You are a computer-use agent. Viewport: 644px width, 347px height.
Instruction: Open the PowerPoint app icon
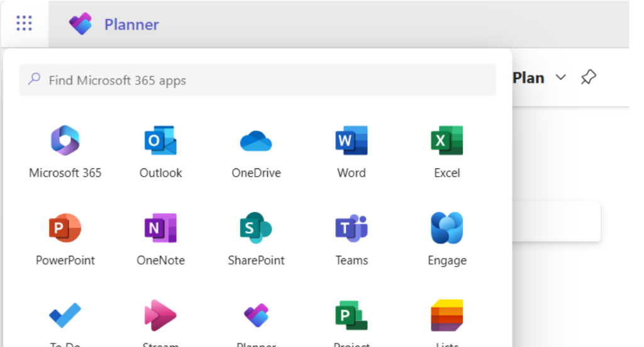65,228
